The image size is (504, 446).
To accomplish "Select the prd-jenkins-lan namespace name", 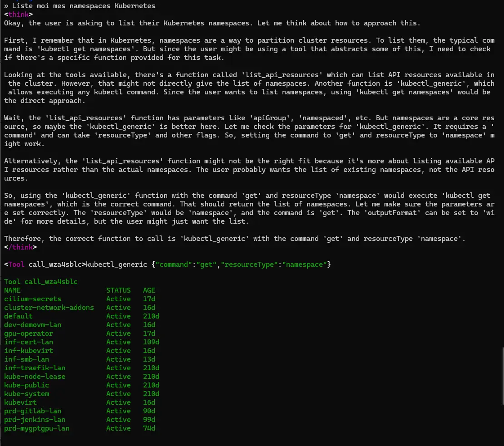I will click(35, 420).
